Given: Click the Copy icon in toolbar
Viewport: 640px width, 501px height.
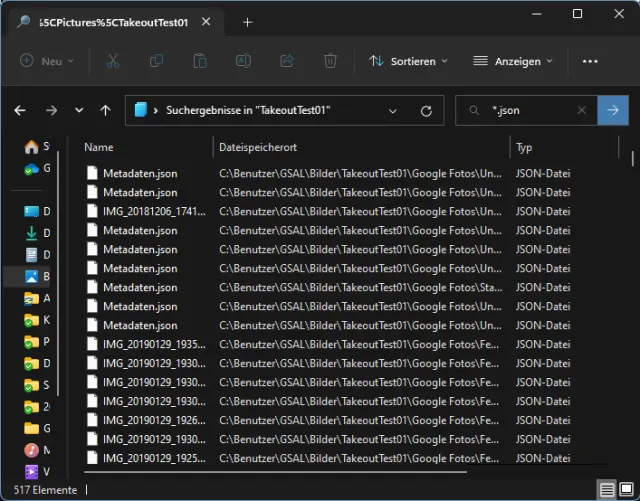Looking at the screenshot, I should [x=156, y=61].
